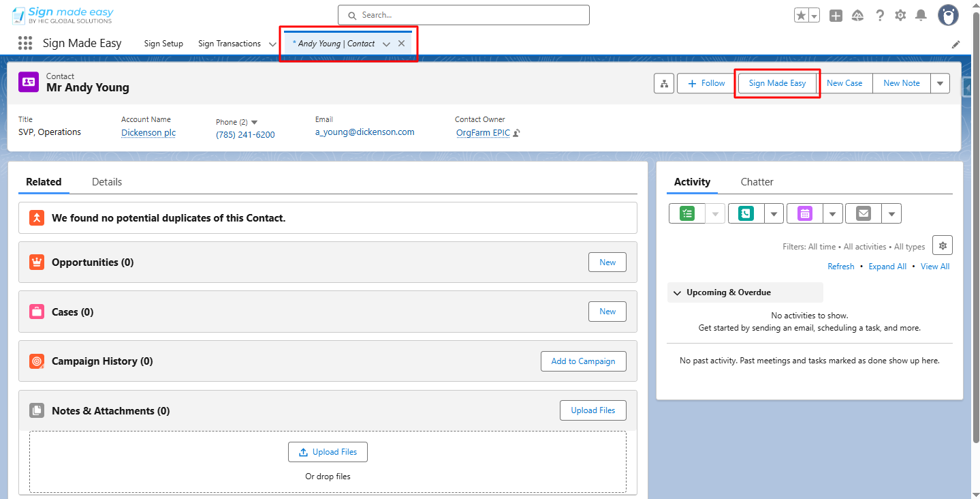Click the Contact record icon

coord(29,82)
